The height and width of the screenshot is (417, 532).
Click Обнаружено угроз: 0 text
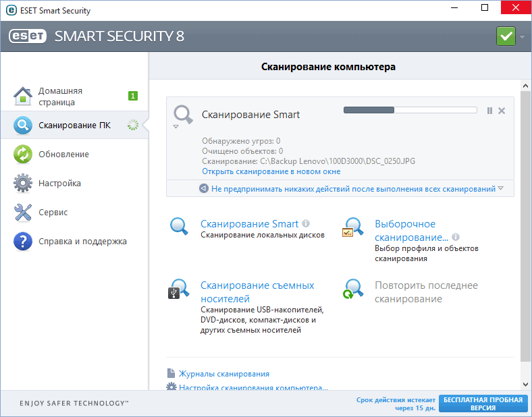[241, 141]
